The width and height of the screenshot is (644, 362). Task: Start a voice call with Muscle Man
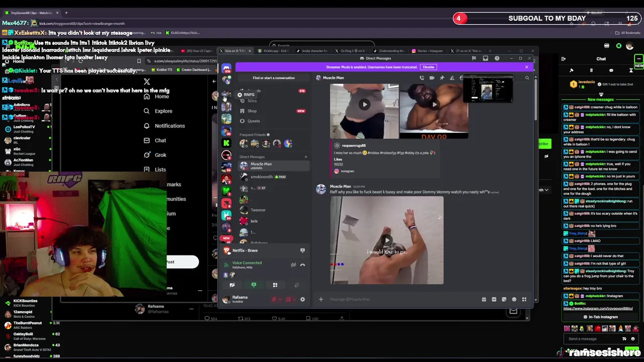(x=422, y=78)
